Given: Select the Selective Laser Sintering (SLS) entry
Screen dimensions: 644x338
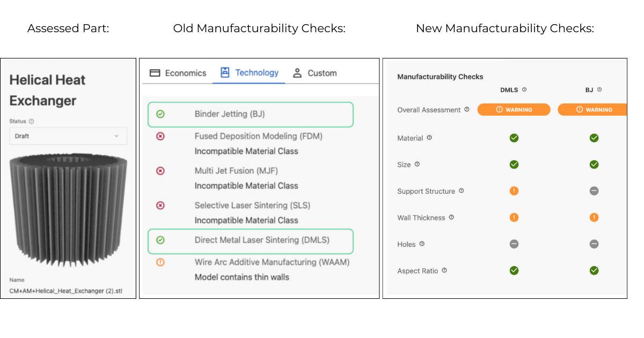Looking at the screenshot, I should pyautogui.click(x=252, y=205).
